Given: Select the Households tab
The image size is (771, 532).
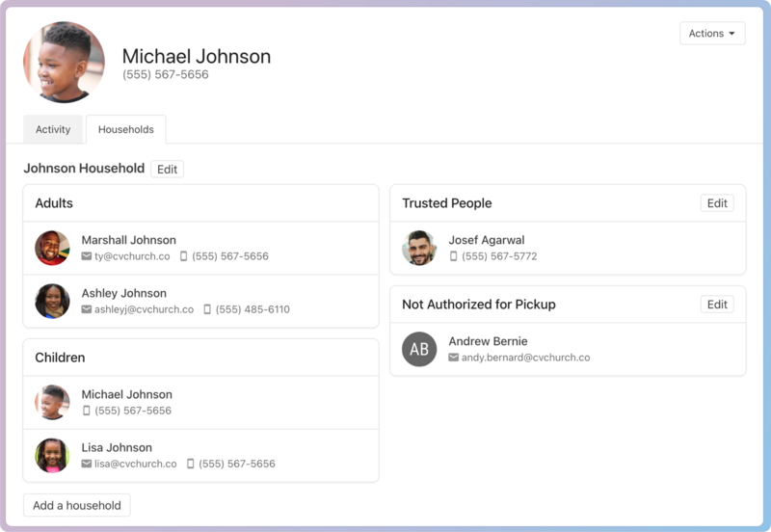Looking at the screenshot, I should [x=125, y=130].
